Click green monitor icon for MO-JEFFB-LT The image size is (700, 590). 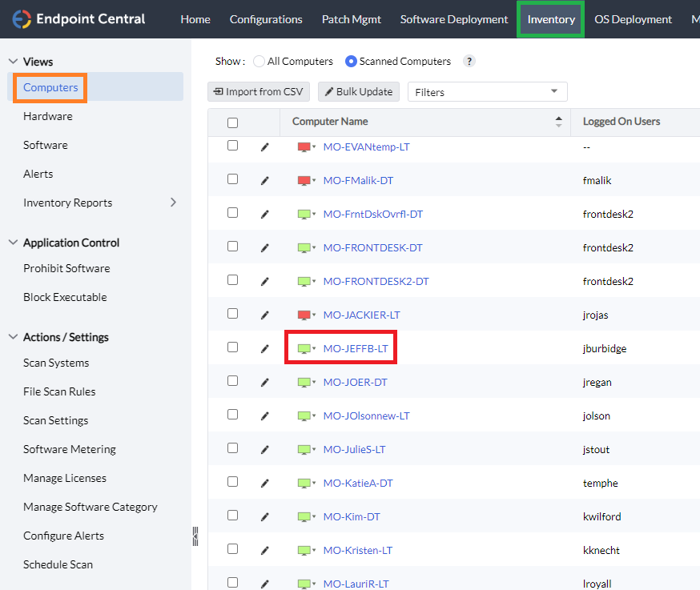(x=304, y=349)
